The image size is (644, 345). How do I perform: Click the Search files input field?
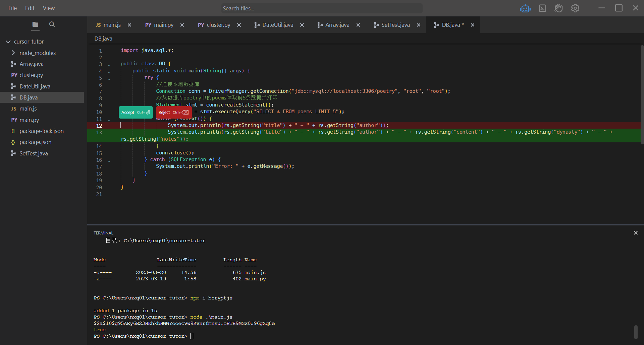coord(322,8)
